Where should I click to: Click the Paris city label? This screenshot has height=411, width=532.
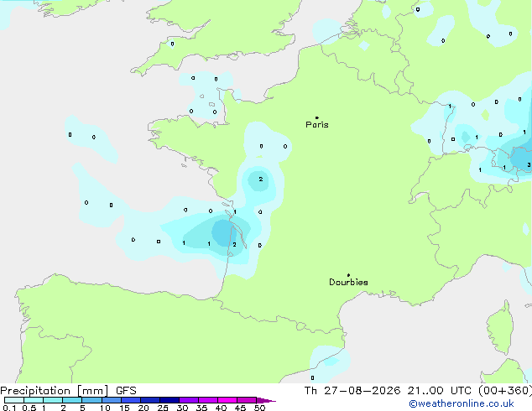(x=317, y=125)
